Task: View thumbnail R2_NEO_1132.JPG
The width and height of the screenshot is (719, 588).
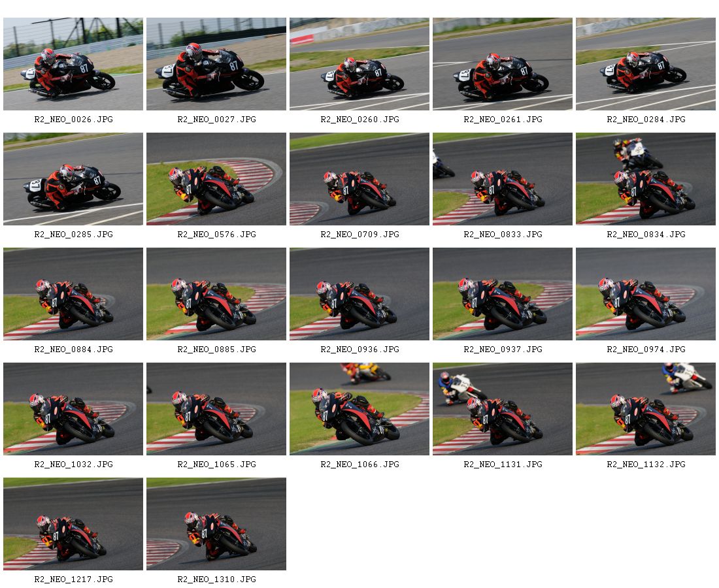Action: pos(646,409)
